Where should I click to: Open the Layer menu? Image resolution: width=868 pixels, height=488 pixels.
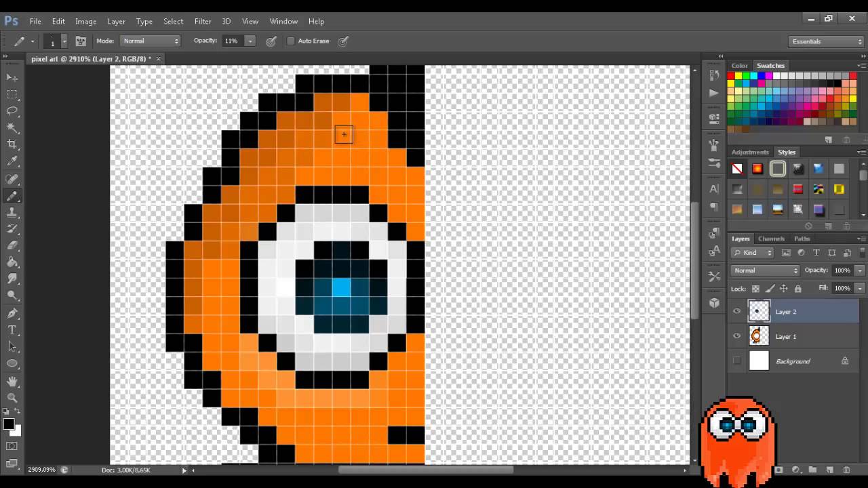116,21
